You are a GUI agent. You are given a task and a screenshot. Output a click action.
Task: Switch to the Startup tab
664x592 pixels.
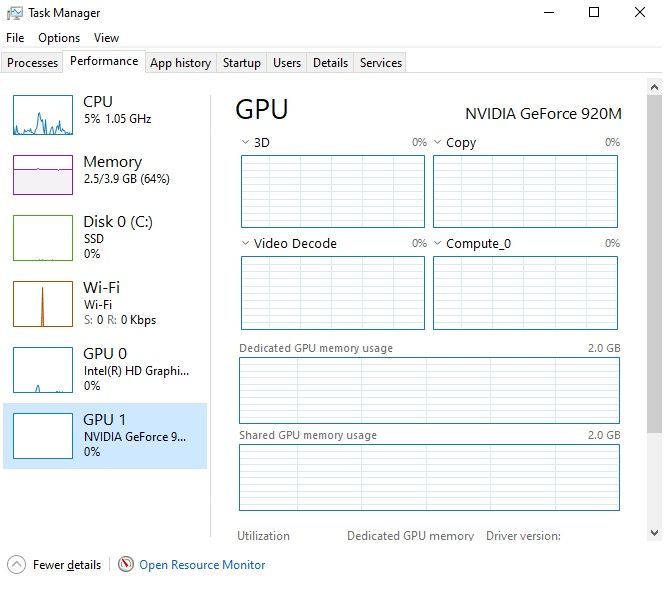click(x=242, y=63)
